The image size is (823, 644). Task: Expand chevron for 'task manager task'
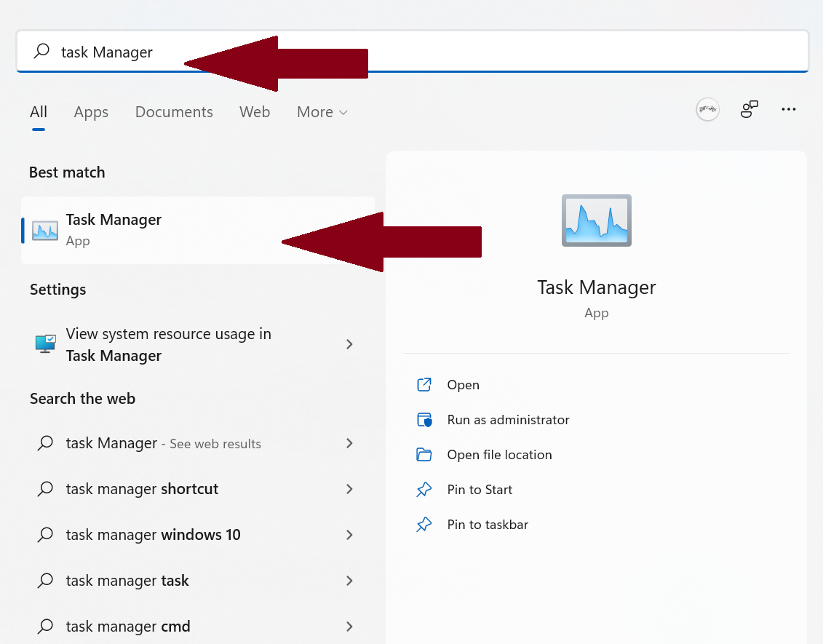[x=349, y=581]
